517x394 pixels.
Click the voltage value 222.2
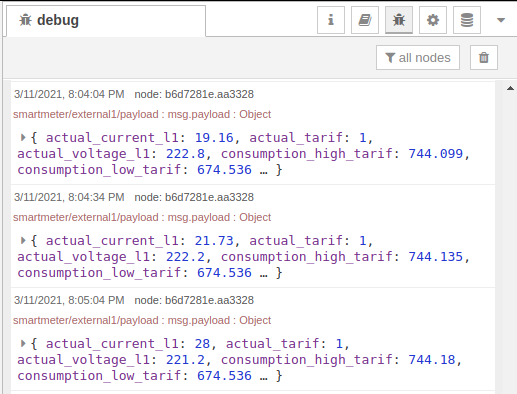(185, 257)
